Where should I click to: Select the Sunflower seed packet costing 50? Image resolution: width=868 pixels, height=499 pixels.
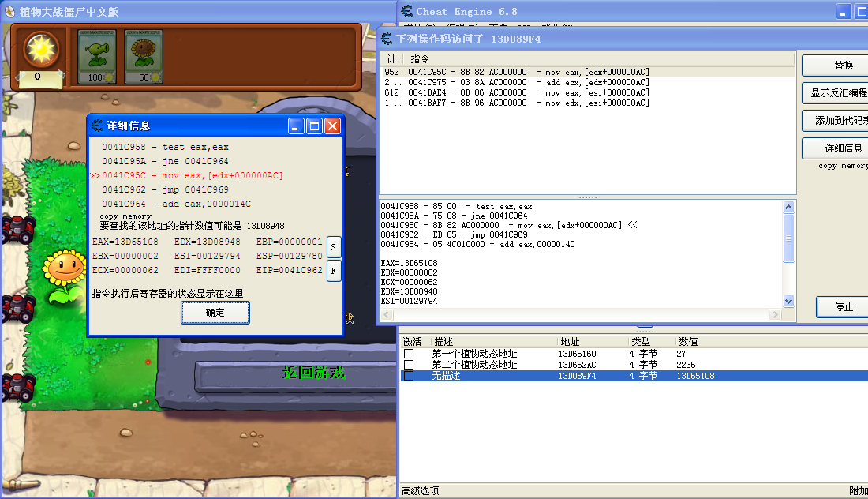[x=144, y=57]
